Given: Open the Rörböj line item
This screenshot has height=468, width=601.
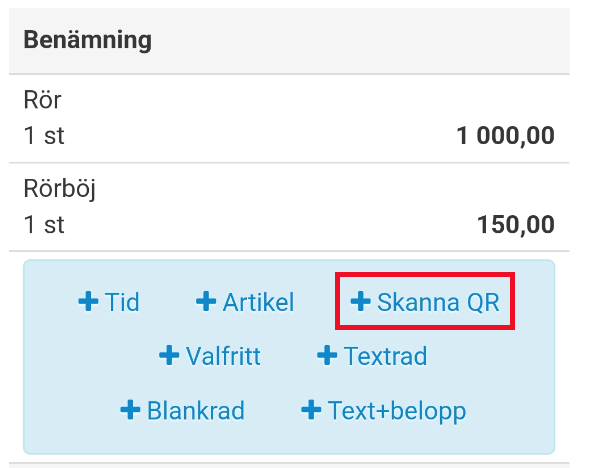Looking at the screenshot, I should (x=59, y=190).
